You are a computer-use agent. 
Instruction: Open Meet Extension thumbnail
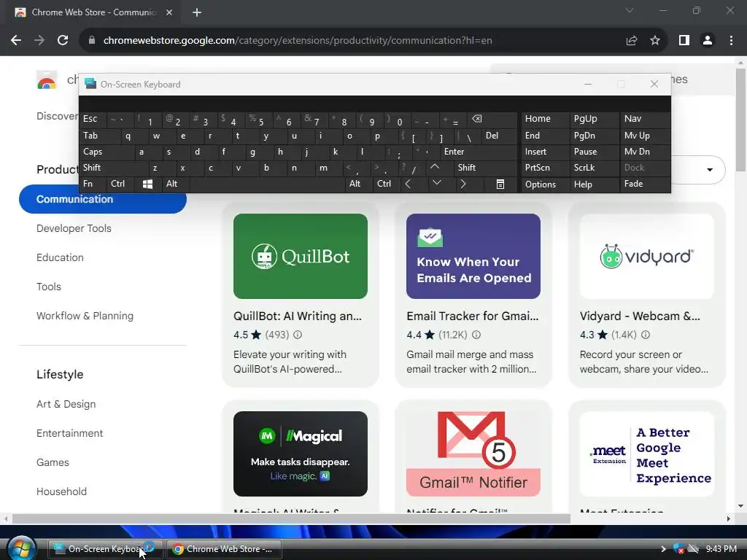(646, 454)
